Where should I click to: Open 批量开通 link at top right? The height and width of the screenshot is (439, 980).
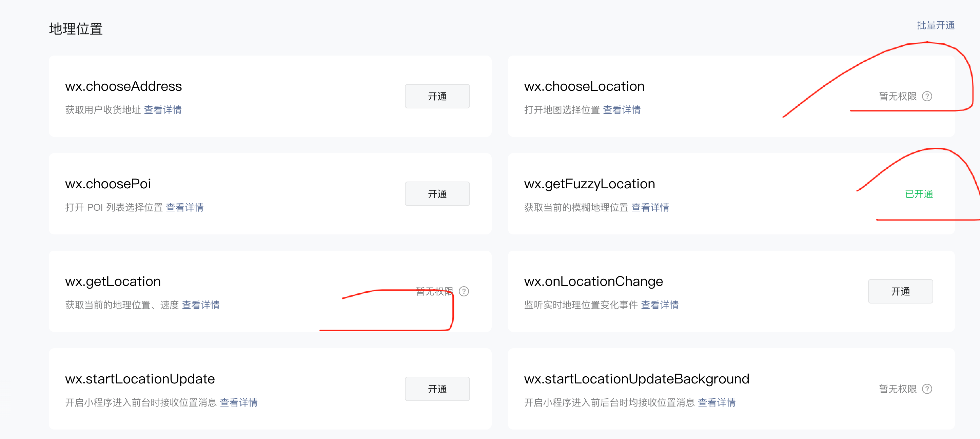click(x=936, y=25)
